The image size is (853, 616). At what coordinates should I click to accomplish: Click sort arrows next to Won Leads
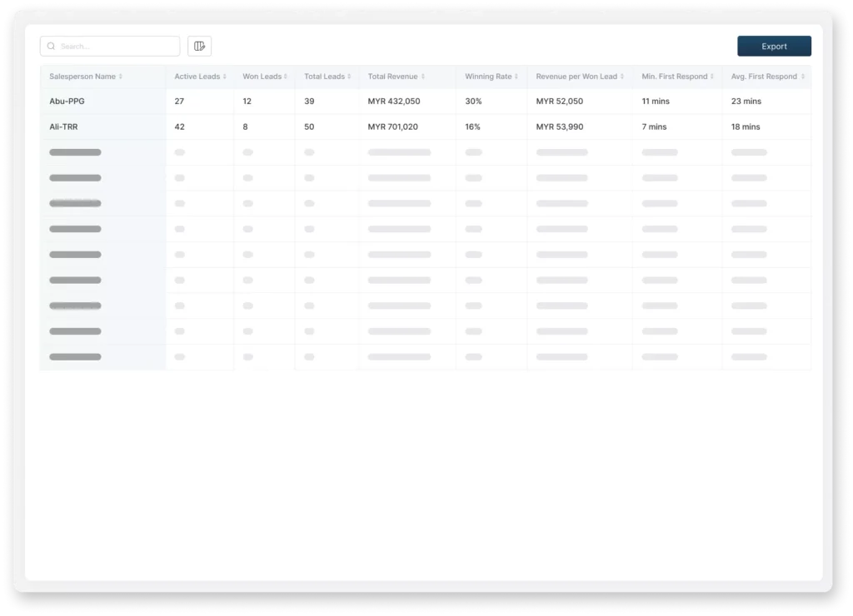pos(287,77)
